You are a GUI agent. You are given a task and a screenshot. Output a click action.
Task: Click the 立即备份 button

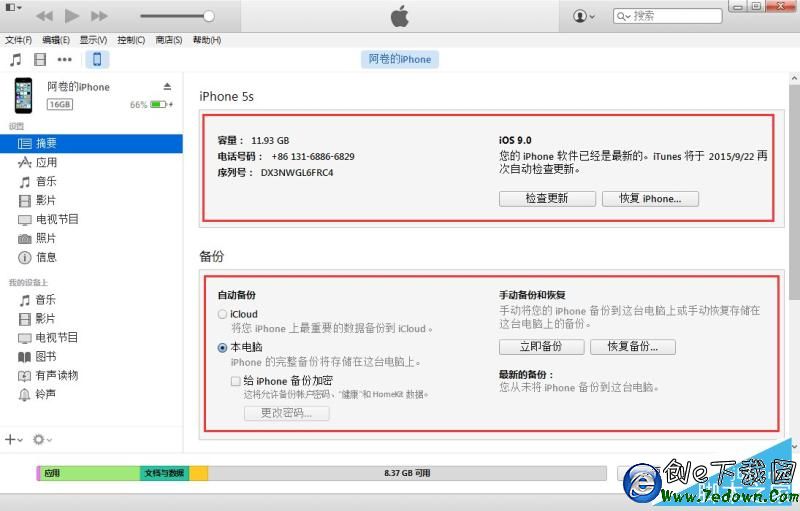(x=541, y=347)
